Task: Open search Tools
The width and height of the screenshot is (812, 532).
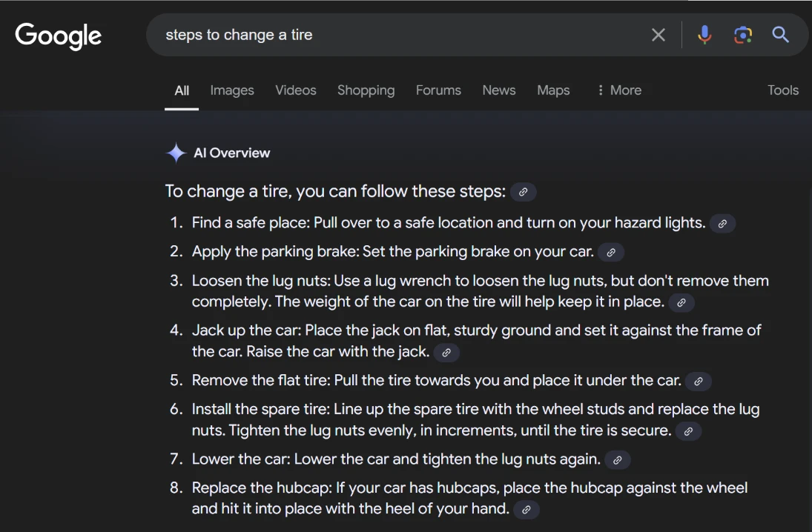Action: click(783, 90)
